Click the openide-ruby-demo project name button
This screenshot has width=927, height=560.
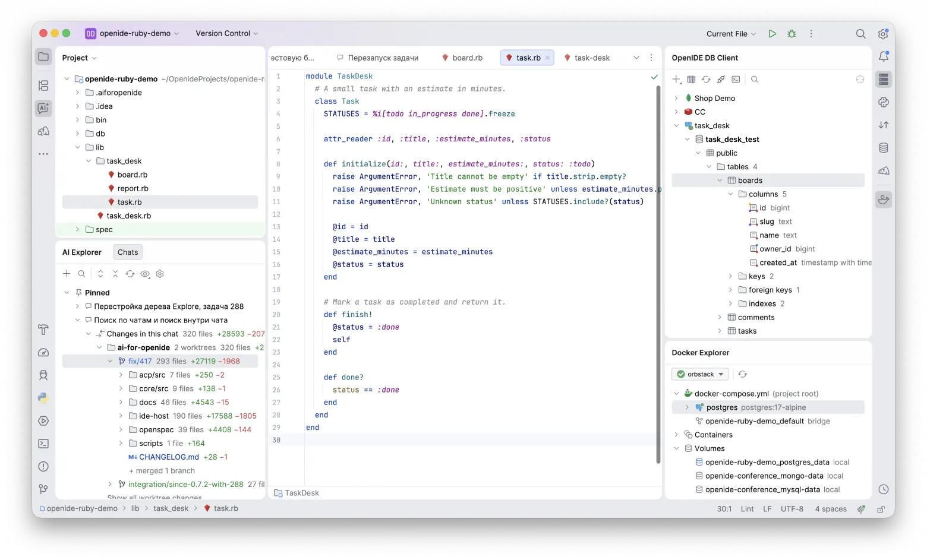pyautogui.click(x=132, y=33)
